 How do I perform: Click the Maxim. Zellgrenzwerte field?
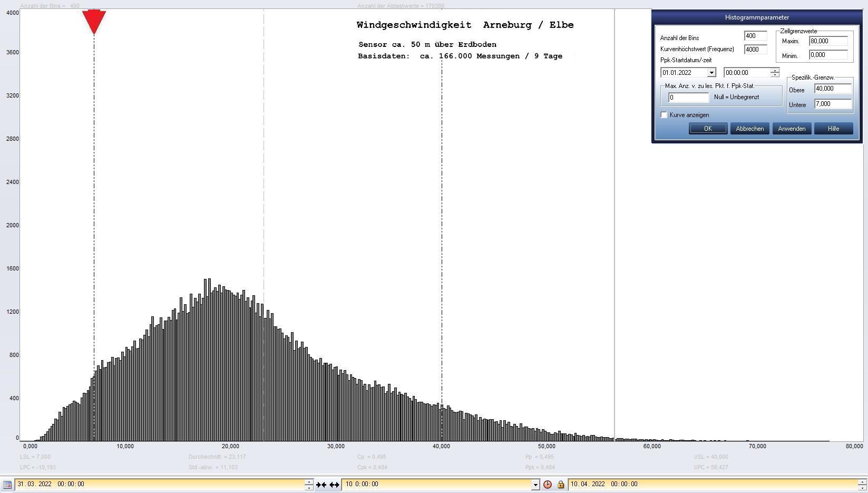[x=827, y=41]
